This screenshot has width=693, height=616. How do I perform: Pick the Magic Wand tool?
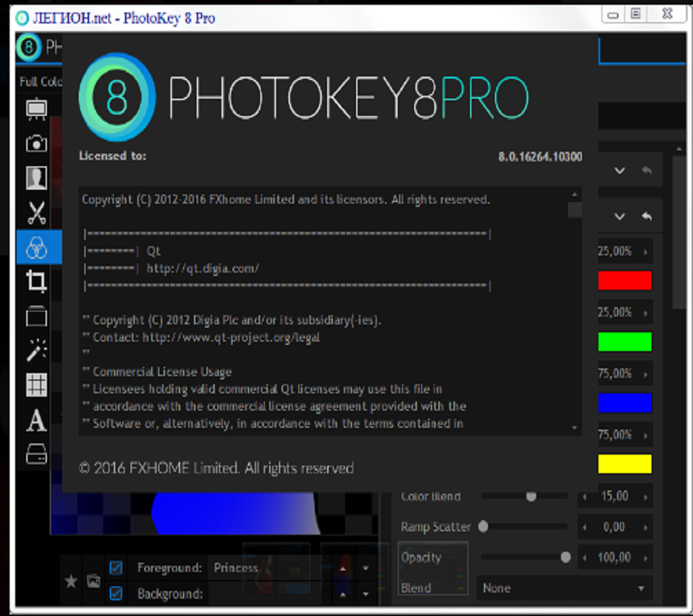(x=36, y=350)
